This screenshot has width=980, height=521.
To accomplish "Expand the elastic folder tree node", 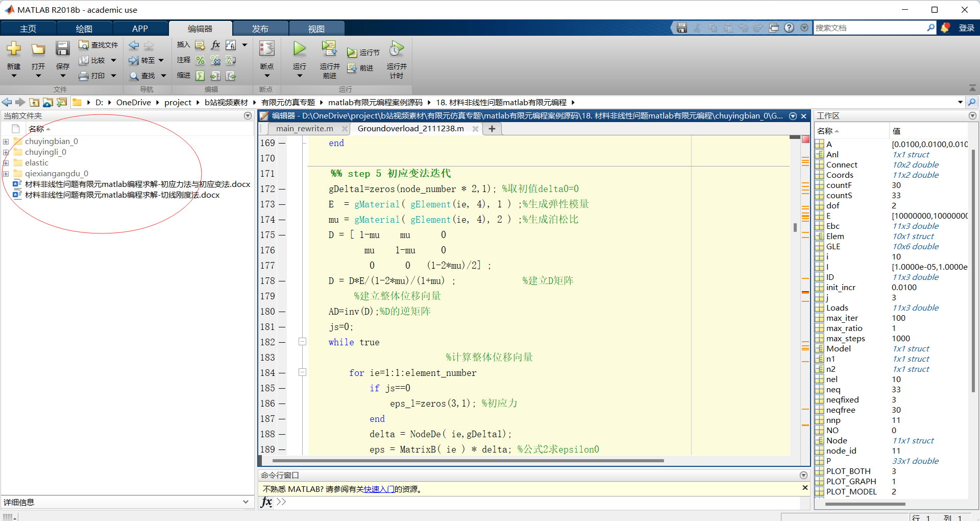I will click(6, 163).
